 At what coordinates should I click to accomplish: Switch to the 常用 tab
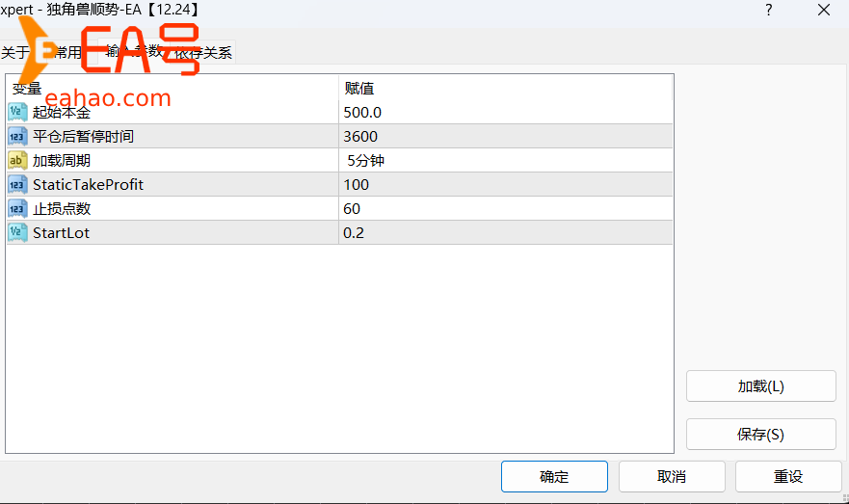67,52
